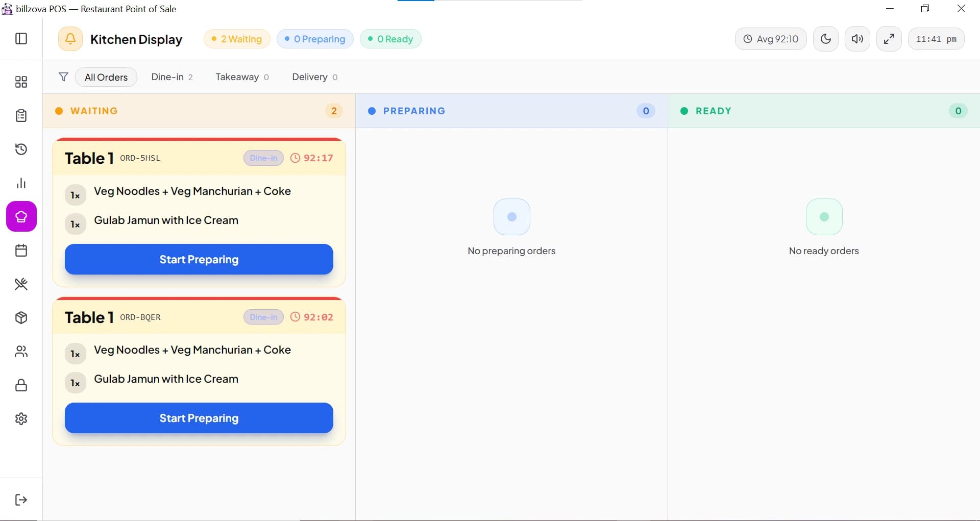
Task: Enter fullscreen with the expand arrows icon
Action: (889, 39)
